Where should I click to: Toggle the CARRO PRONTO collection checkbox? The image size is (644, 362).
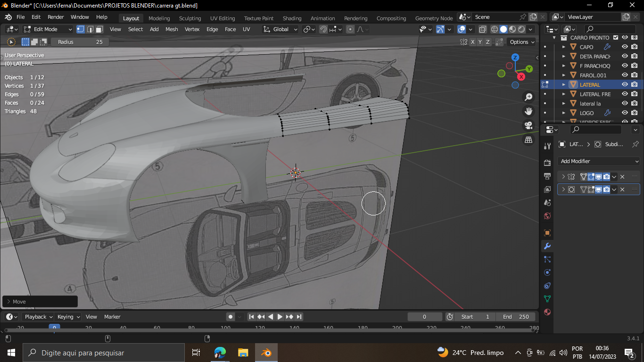[x=616, y=38]
